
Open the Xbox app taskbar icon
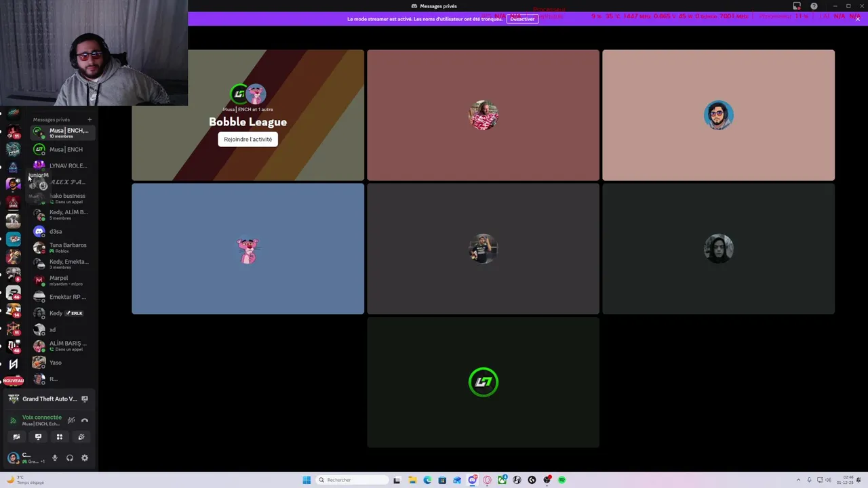[x=502, y=480]
